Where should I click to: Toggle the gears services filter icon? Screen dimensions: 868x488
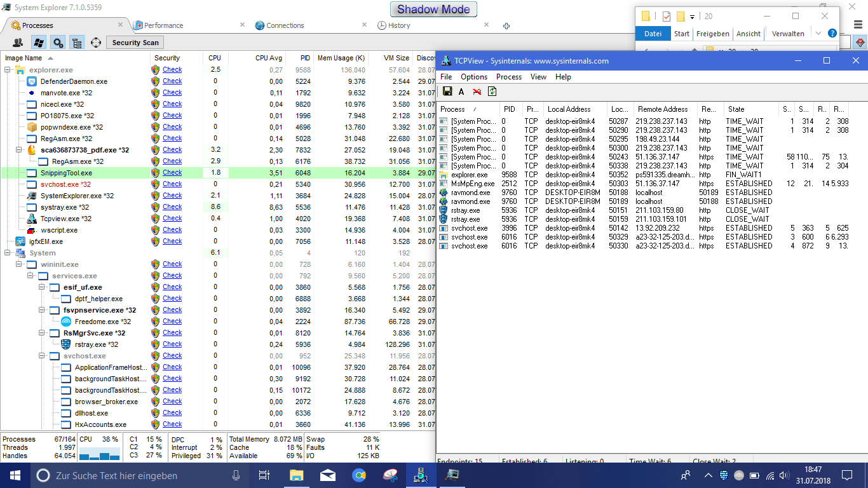[x=58, y=43]
